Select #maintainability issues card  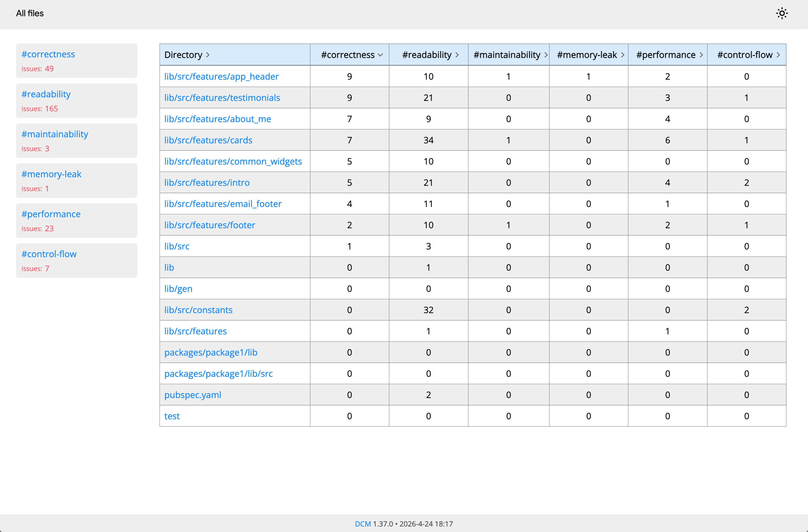click(55, 134)
